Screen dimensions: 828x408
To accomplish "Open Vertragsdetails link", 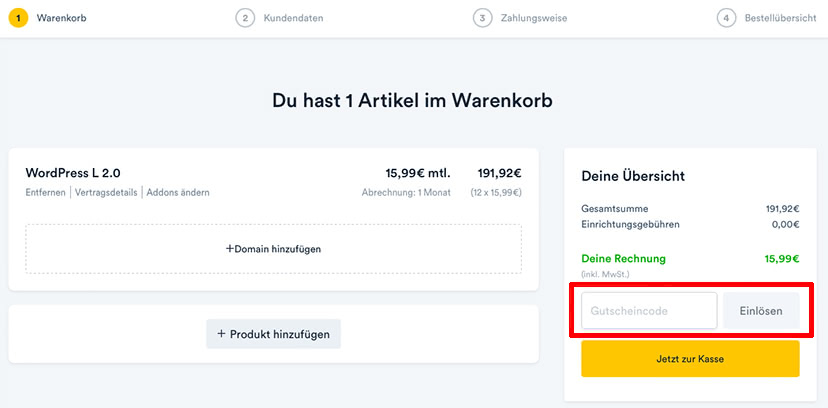I will [106, 193].
